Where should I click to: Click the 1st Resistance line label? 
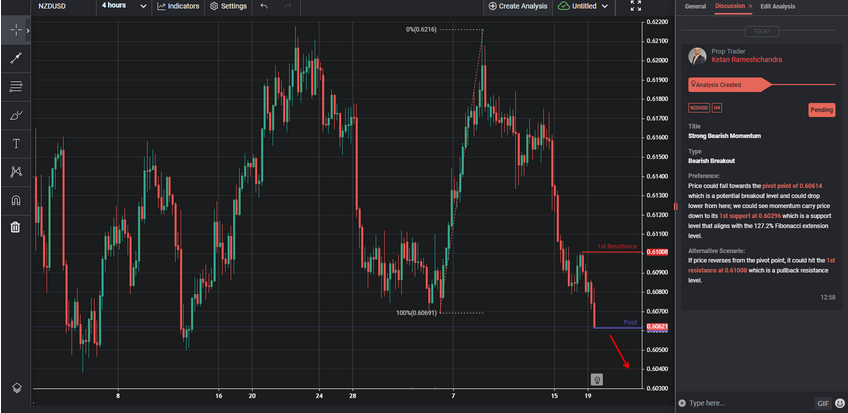(617, 247)
